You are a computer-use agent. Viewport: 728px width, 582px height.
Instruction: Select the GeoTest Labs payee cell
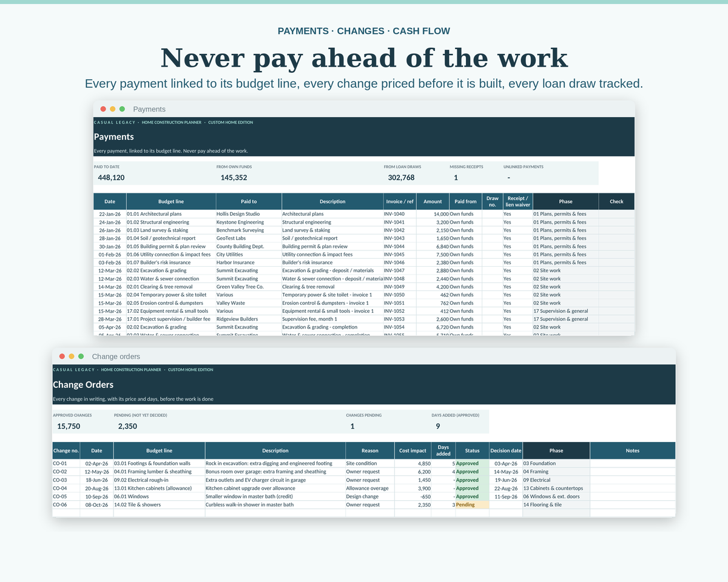[249, 238]
